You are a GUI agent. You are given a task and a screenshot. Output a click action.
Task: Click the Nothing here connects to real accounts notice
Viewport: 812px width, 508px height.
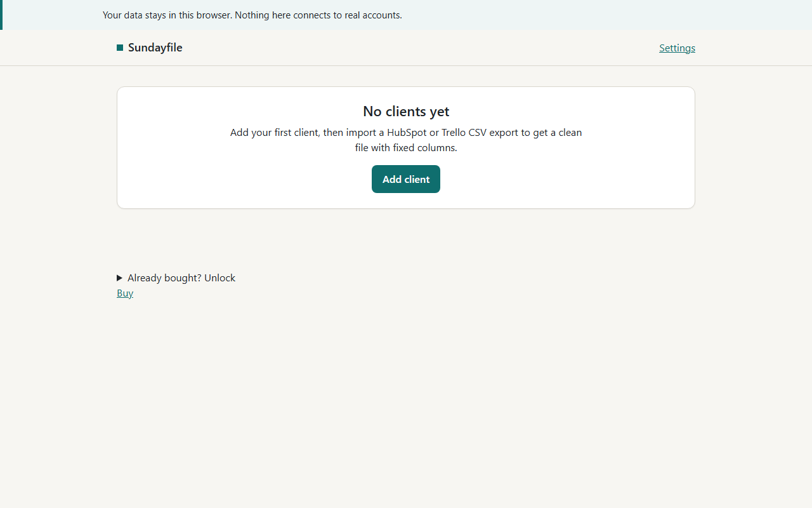[x=318, y=15]
